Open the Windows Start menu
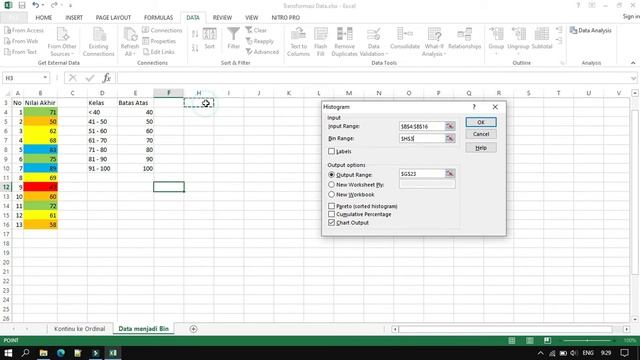 pyautogui.click(x=8, y=353)
